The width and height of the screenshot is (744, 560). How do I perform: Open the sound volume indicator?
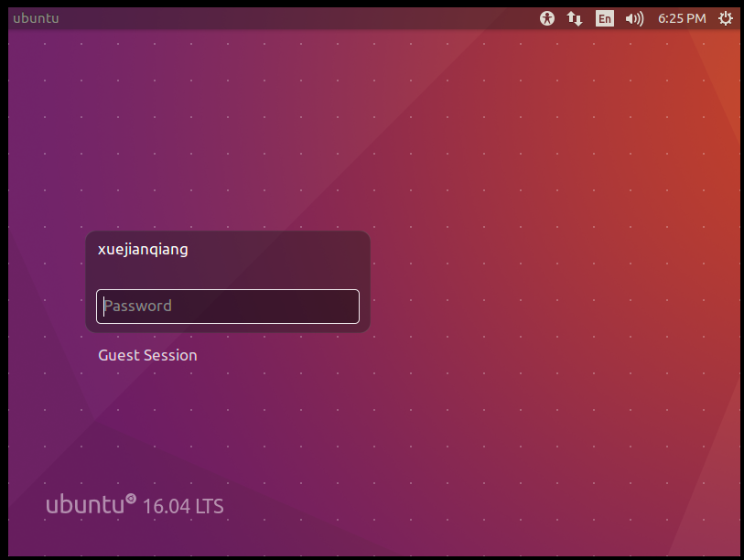634,18
